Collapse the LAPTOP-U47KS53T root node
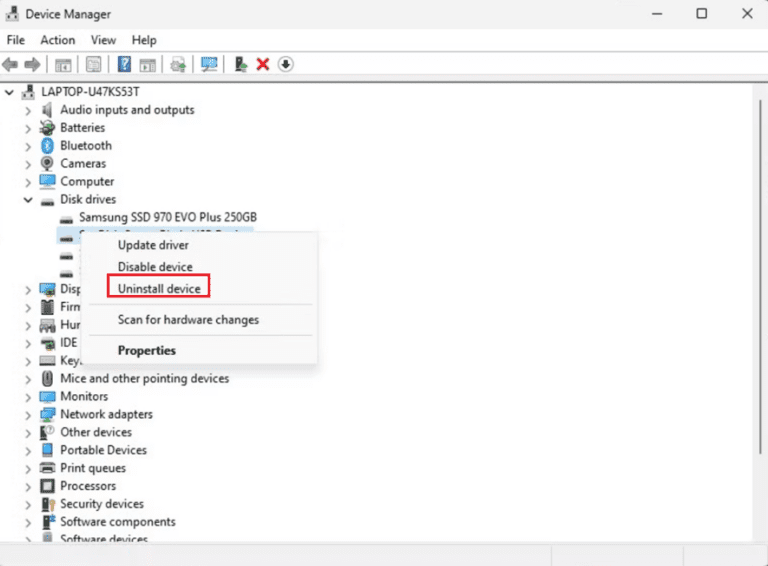The height and width of the screenshot is (566, 768). [x=9, y=92]
